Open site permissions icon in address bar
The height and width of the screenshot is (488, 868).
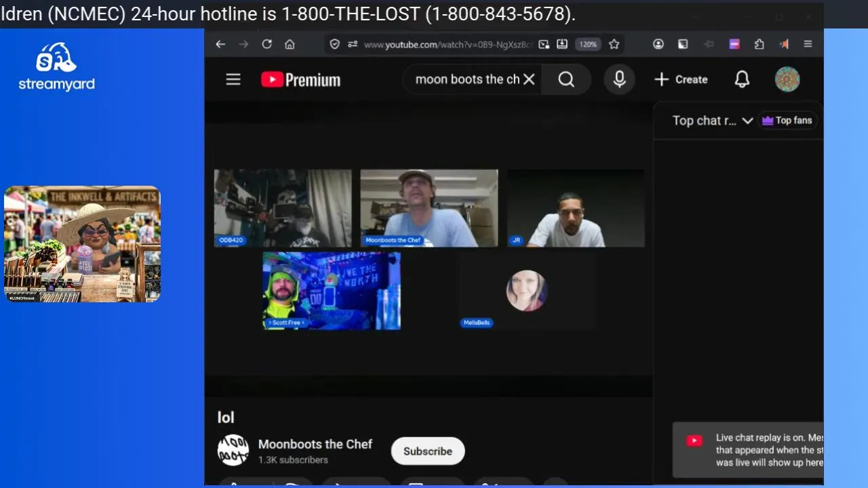tap(353, 44)
